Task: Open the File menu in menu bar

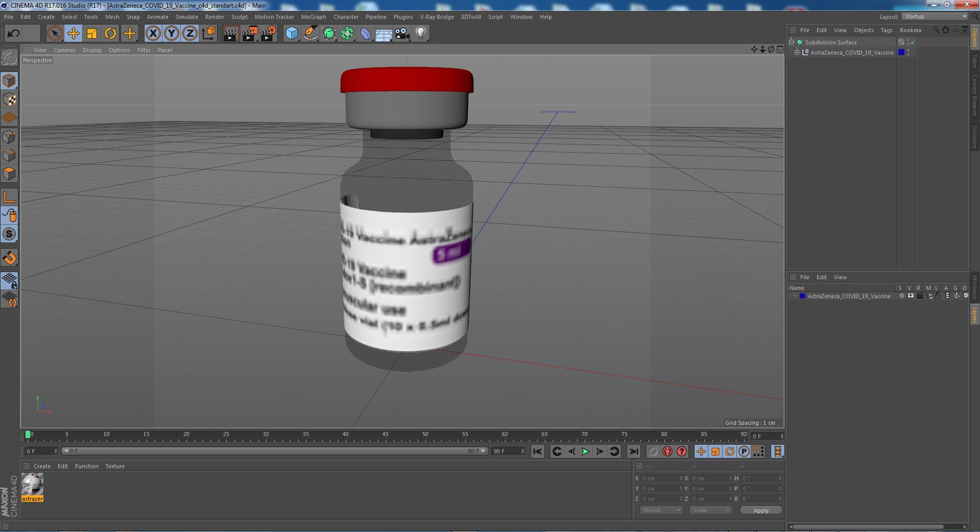Action: pyautogui.click(x=9, y=17)
